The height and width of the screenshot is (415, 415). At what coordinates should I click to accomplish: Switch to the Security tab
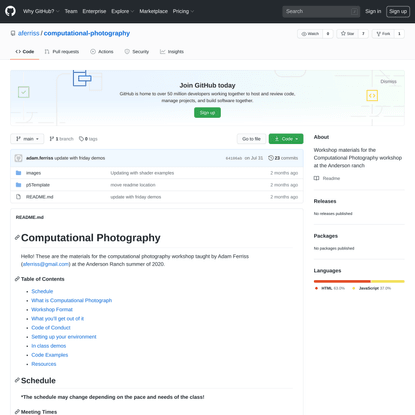(x=137, y=52)
